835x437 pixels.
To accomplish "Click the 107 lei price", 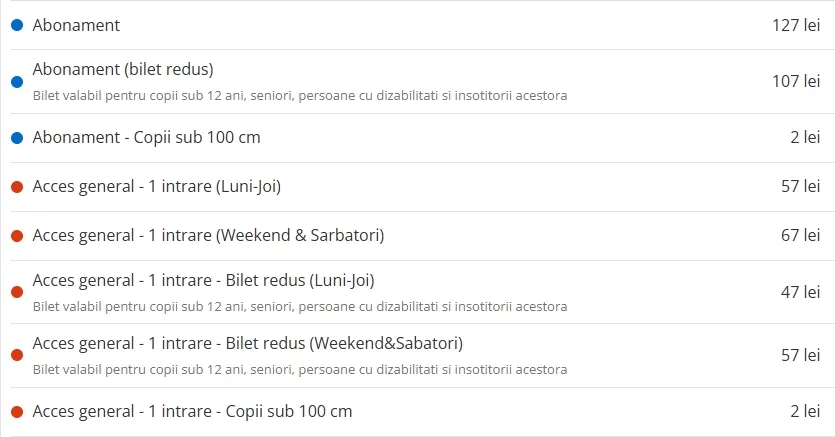I will click(x=796, y=81).
